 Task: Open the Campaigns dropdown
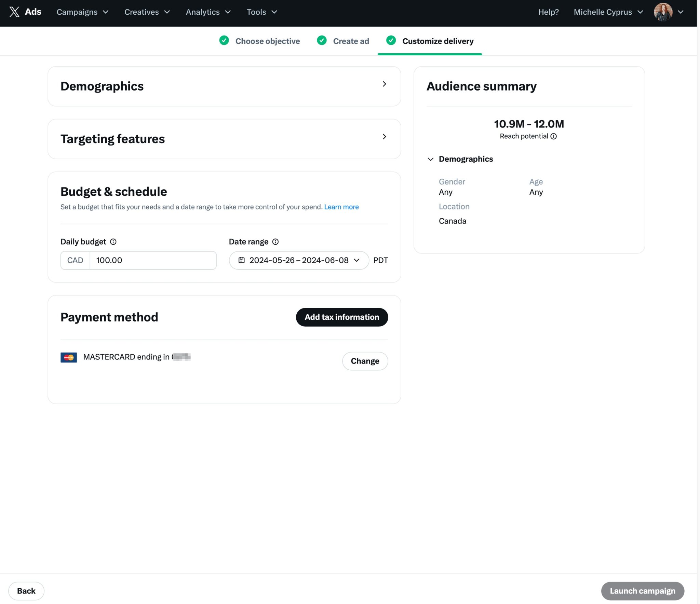click(x=82, y=12)
